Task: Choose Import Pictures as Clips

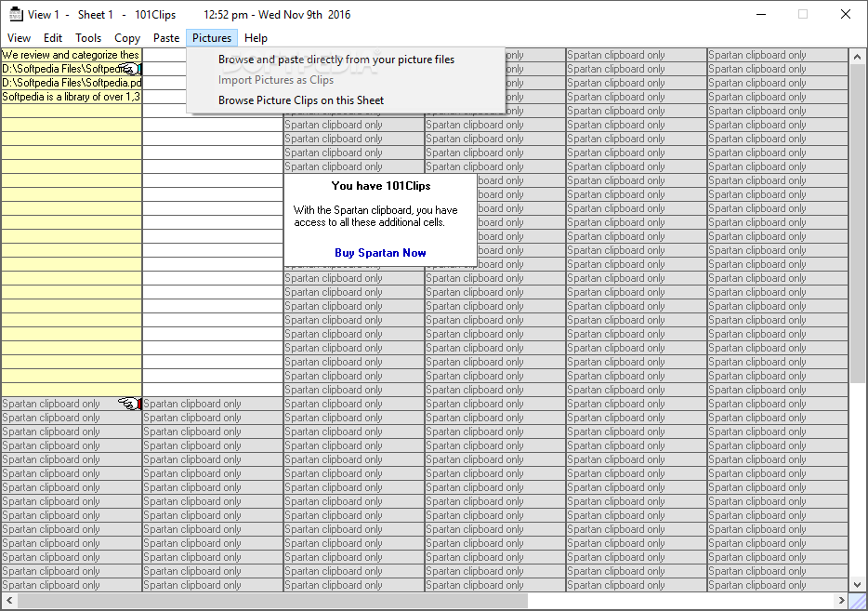Action: (346, 80)
